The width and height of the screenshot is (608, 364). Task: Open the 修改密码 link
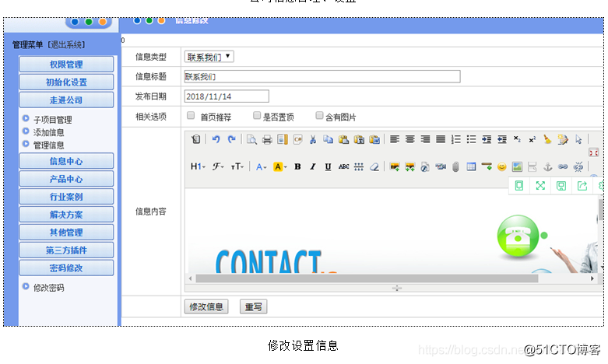pos(48,288)
